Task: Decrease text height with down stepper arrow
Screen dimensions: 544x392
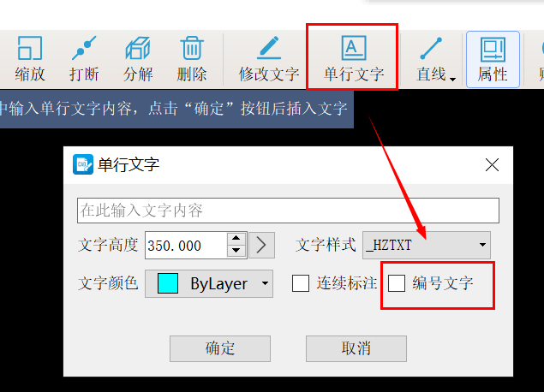Action: tap(236, 251)
